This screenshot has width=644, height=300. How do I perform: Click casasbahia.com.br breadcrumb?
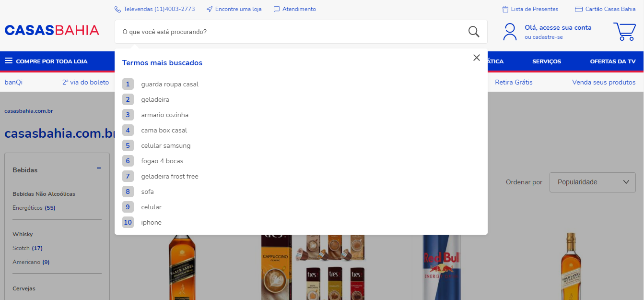point(28,111)
